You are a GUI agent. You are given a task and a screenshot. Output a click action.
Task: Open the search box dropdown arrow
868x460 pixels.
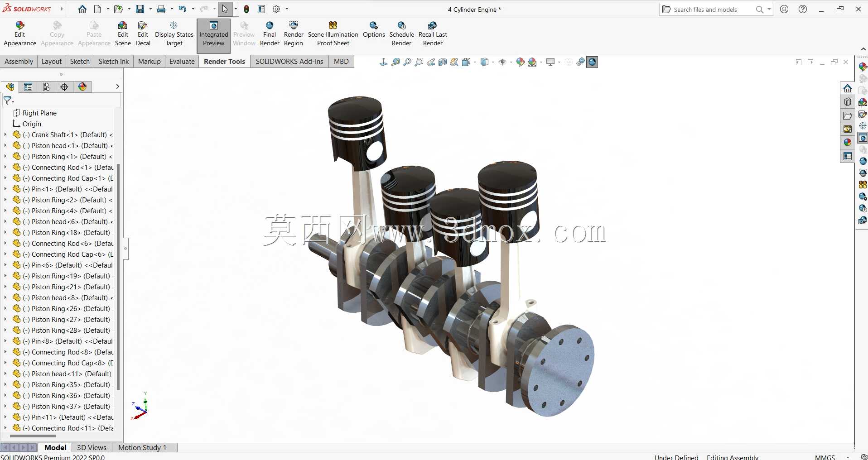pyautogui.click(x=769, y=9)
